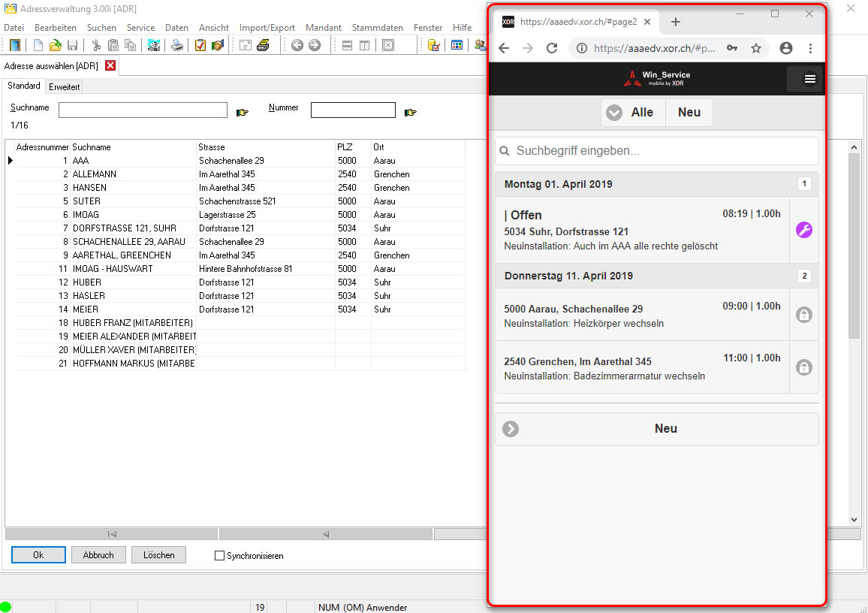Viewport: 868px width, 613px height.
Task: Click the Löschen button
Action: [159, 555]
